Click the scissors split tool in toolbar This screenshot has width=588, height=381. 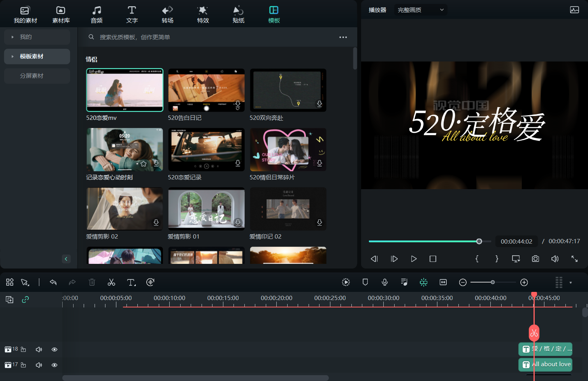(x=111, y=282)
